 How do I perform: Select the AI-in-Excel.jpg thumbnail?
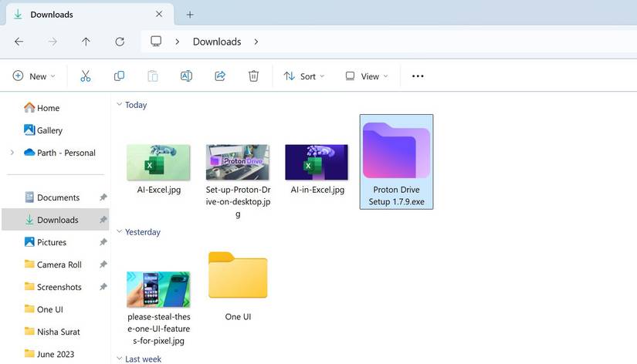pos(317,162)
